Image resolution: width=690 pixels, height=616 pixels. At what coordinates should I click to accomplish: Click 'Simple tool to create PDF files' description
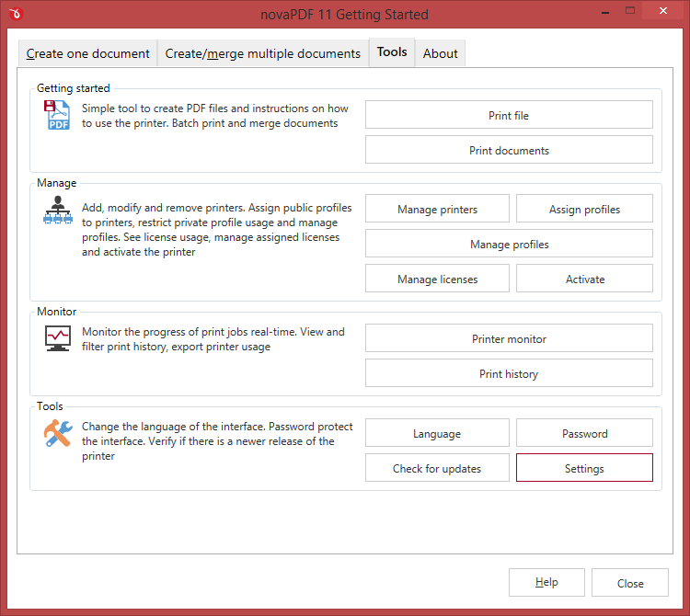(x=214, y=116)
